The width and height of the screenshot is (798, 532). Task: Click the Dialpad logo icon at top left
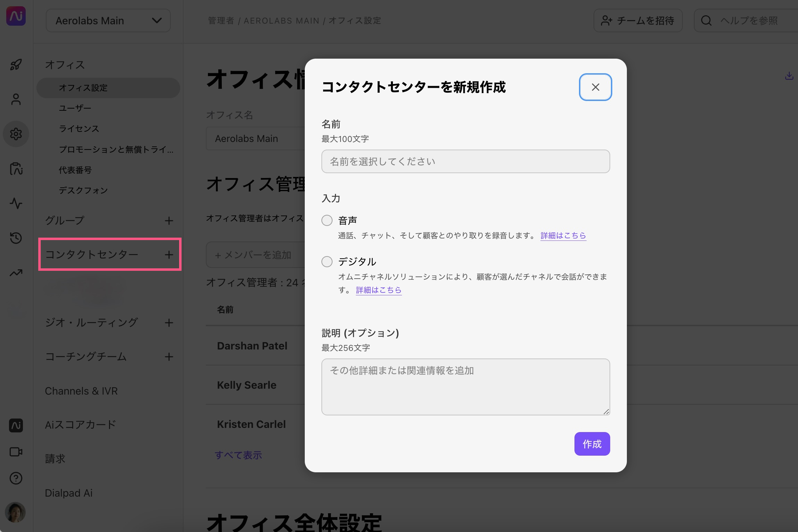pos(16,16)
